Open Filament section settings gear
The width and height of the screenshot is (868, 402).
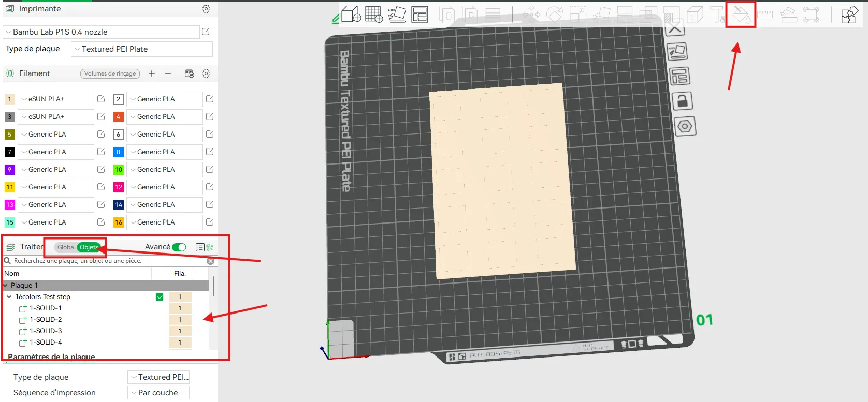point(206,73)
